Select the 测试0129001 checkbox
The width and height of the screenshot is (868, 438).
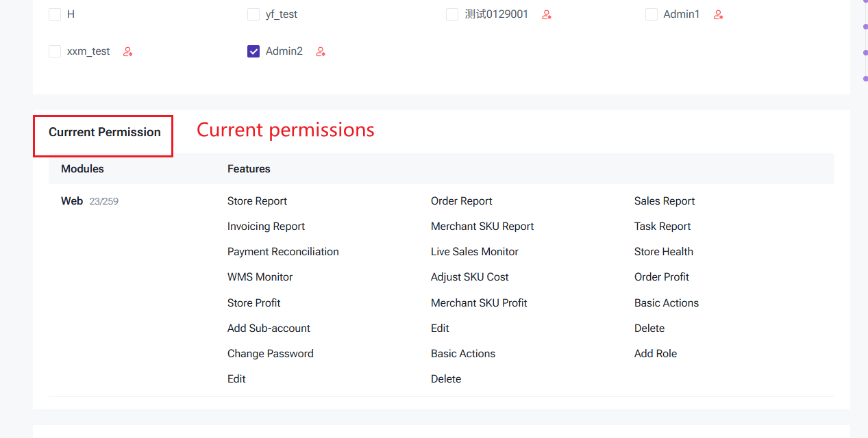452,14
